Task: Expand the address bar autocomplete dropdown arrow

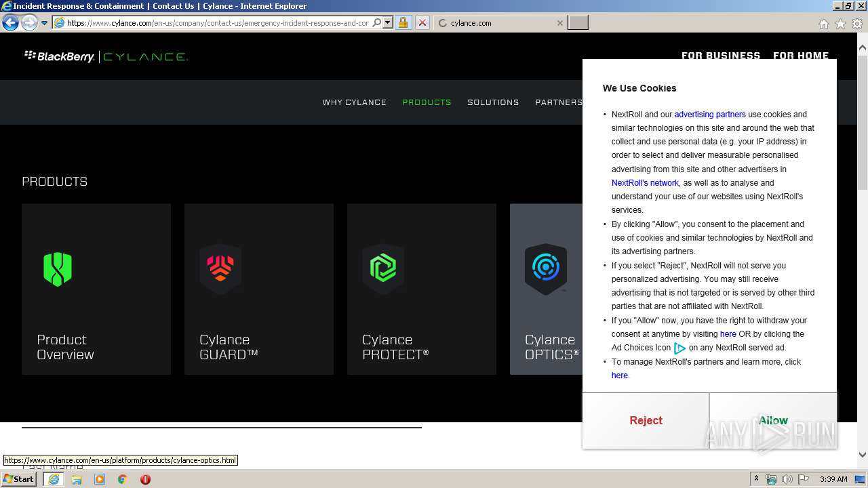Action: click(x=388, y=22)
